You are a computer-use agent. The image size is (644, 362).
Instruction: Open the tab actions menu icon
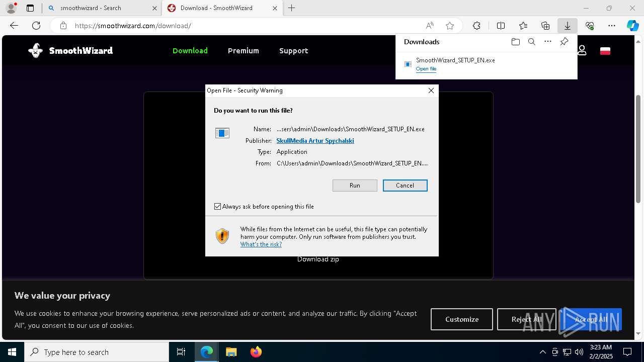(x=30, y=8)
